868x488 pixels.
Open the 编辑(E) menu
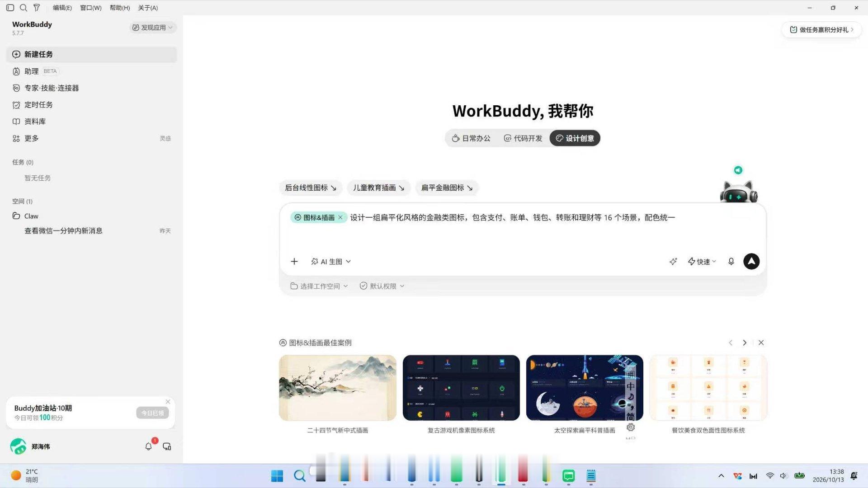tap(62, 8)
